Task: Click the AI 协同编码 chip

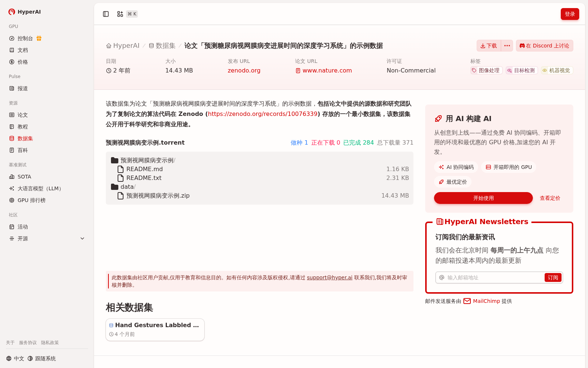Action: click(456, 167)
